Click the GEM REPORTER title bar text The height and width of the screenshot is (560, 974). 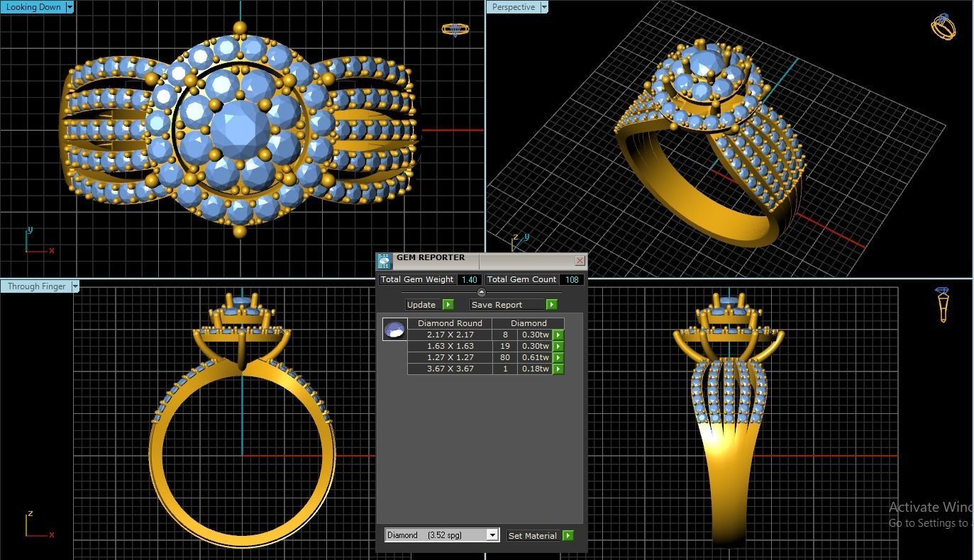point(431,257)
